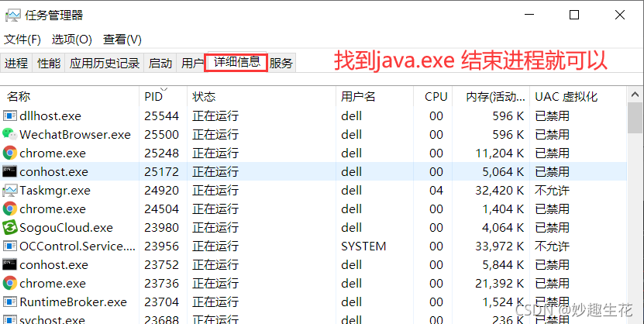Sort by the UAC 虚拟化 column header
This screenshot has width=644, height=324.
[578, 96]
